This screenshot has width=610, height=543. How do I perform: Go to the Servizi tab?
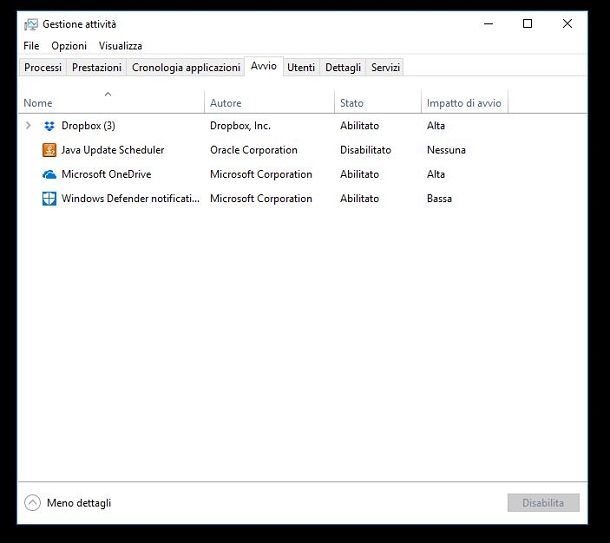tap(385, 68)
